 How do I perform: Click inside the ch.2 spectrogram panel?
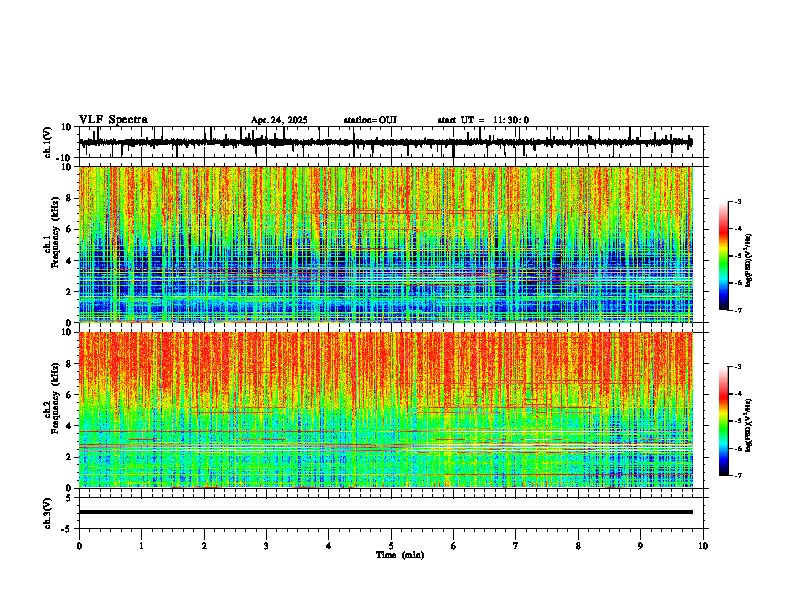(x=386, y=410)
